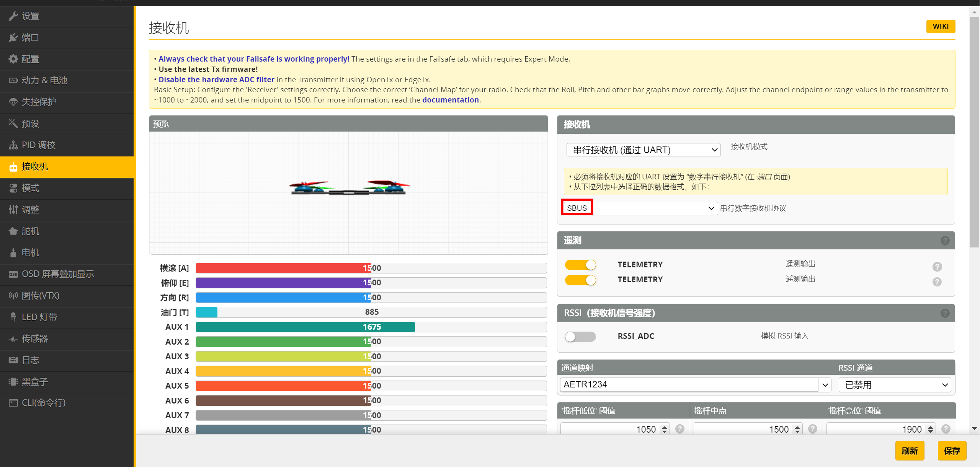
Task: Click the AETR1234 channel map input field
Action: (689, 385)
